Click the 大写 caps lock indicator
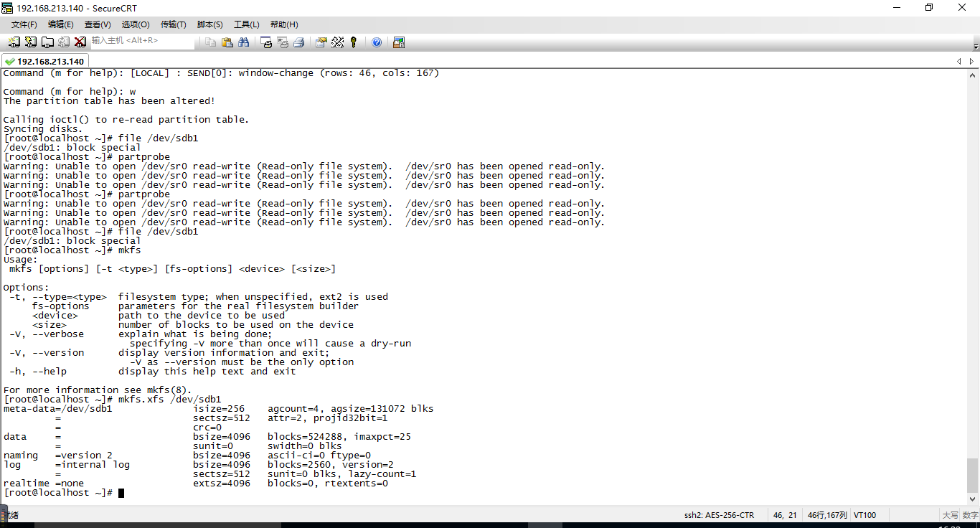980x528 pixels. pyautogui.click(x=950, y=515)
